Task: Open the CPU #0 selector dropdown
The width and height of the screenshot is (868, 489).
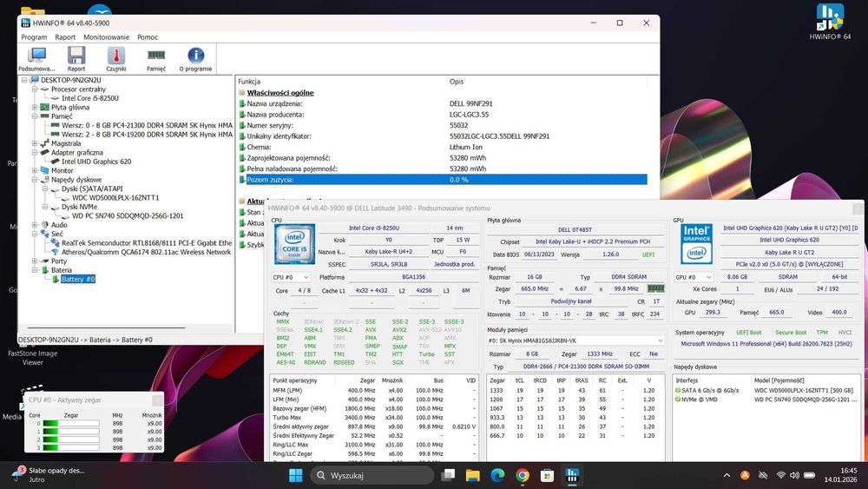Action: [291, 277]
